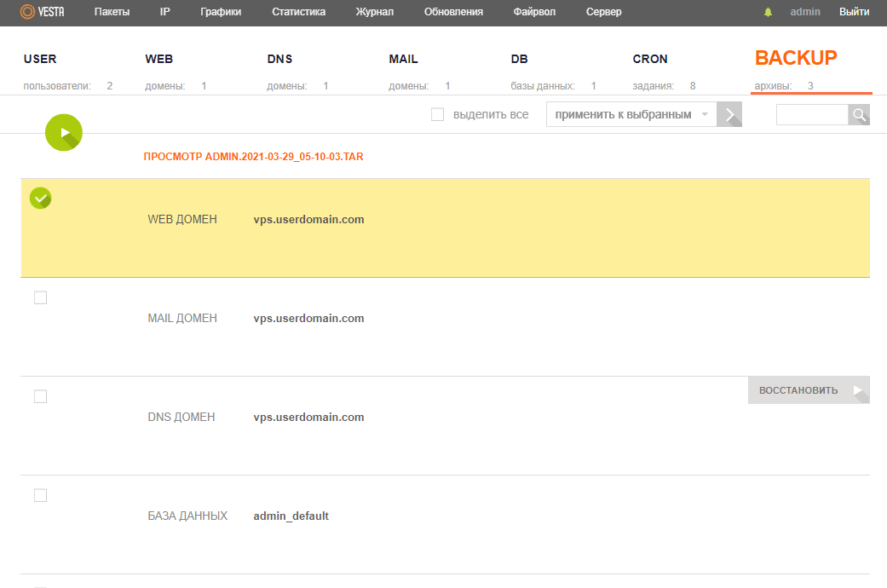The image size is (887, 588).
Task: Focus the search input field
Action: pos(811,115)
